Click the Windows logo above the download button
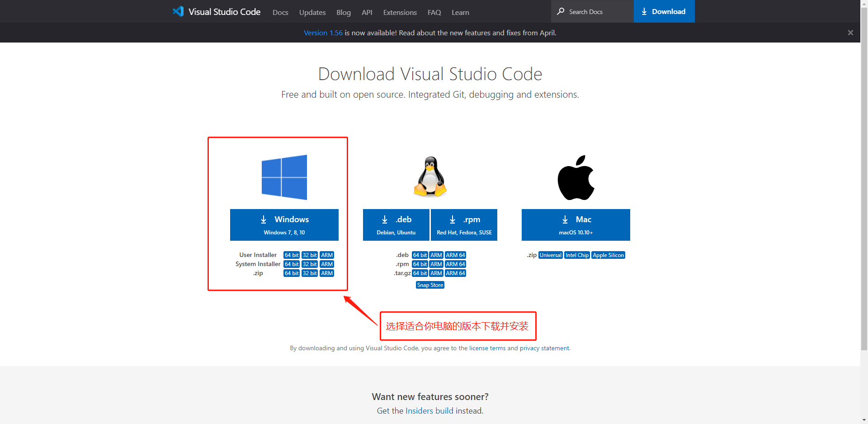The image size is (868, 424). [284, 177]
